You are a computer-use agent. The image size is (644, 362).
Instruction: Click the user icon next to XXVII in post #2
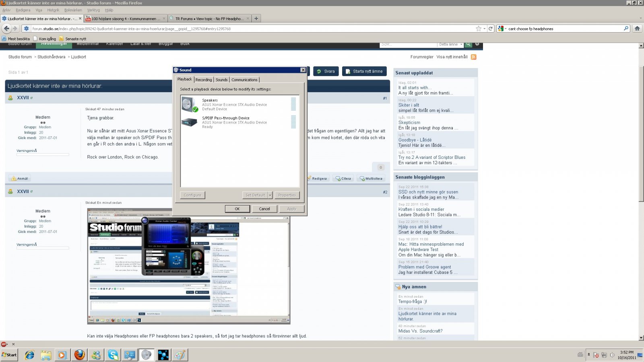(x=10, y=191)
